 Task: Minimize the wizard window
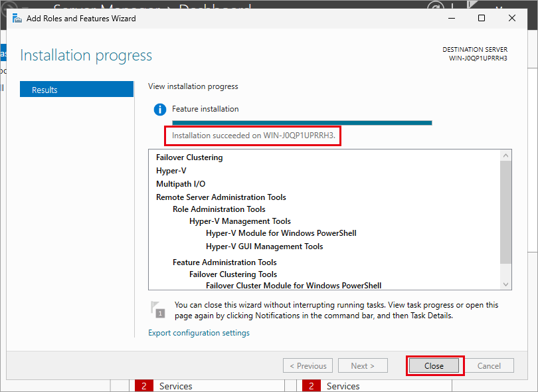[x=452, y=18]
